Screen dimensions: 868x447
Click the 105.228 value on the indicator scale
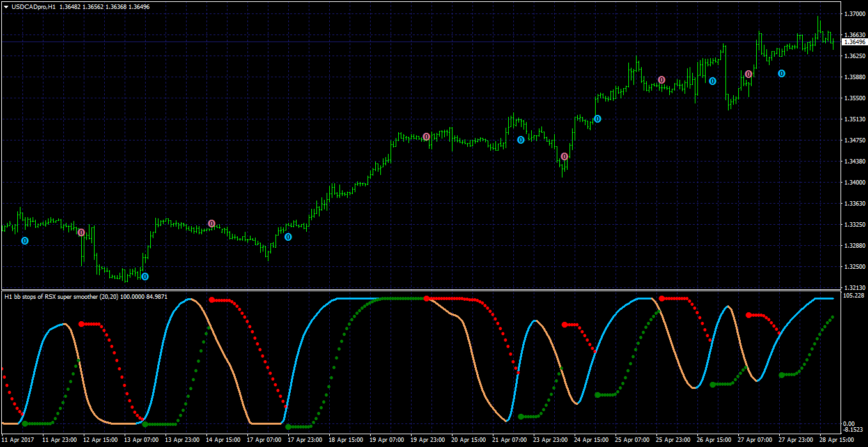tap(854, 296)
